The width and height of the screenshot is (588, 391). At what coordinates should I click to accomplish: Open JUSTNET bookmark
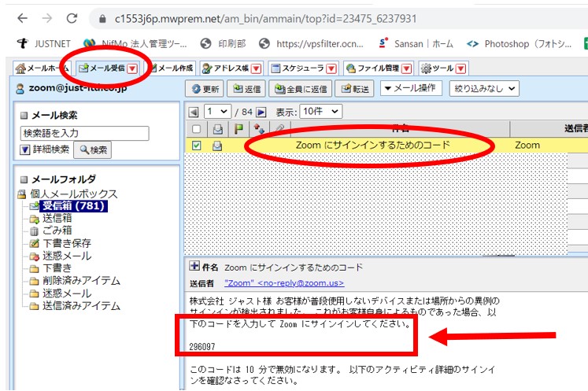pyautogui.click(x=44, y=44)
